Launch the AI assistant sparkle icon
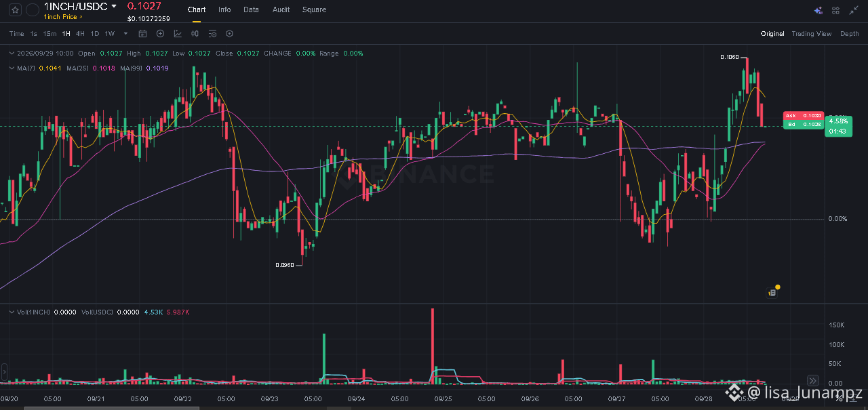The width and height of the screenshot is (868, 410). pyautogui.click(x=818, y=10)
